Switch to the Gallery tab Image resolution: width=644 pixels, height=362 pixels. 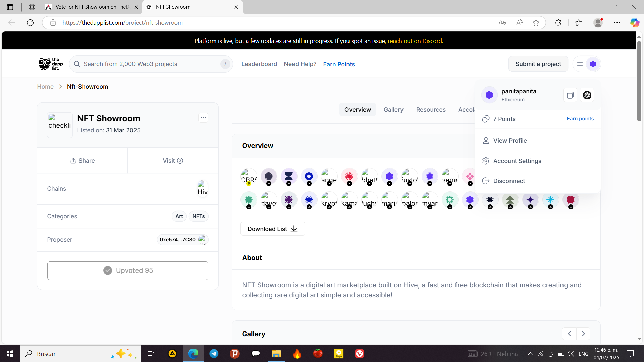pos(393,110)
